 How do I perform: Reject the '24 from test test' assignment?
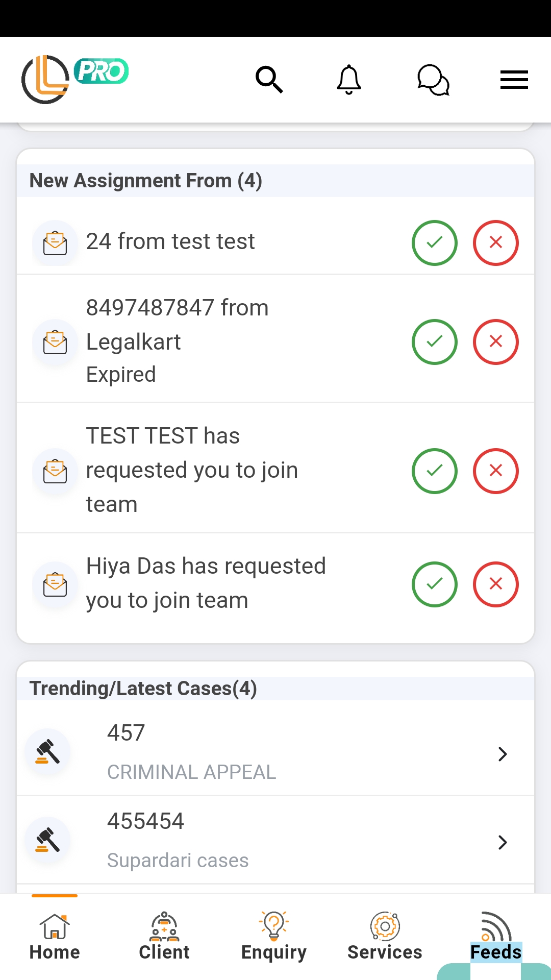click(495, 243)
